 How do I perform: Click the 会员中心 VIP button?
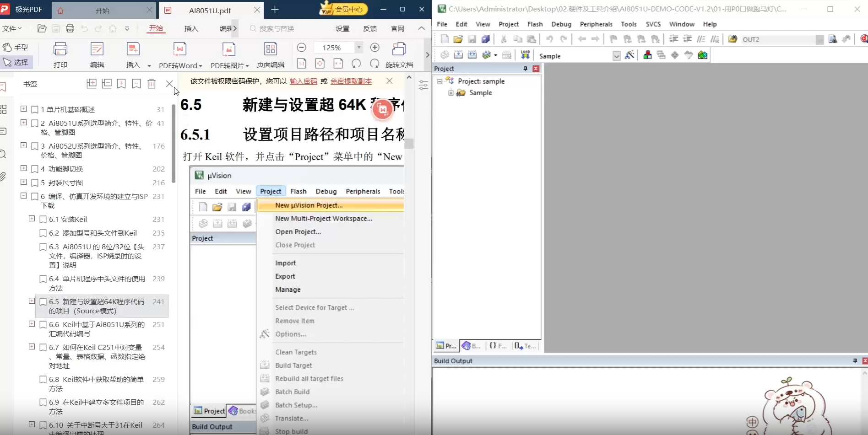click(x=343, y=9)
